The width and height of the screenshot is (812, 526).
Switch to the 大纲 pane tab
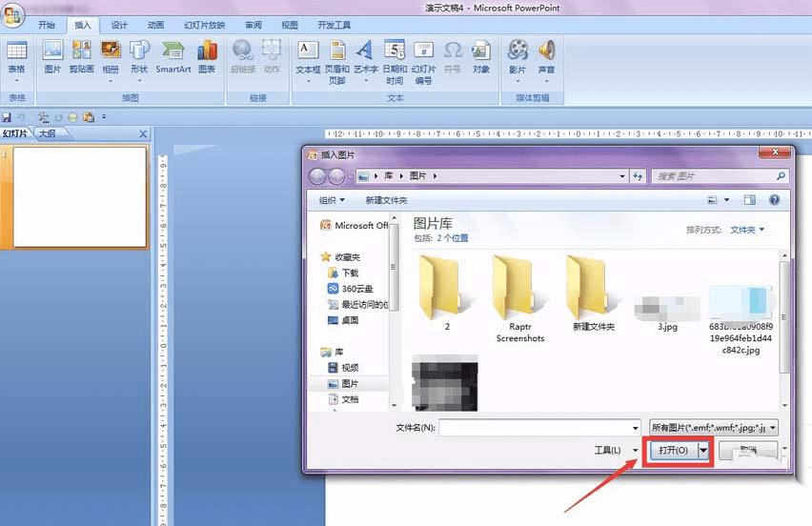click(x=48, y=133)
